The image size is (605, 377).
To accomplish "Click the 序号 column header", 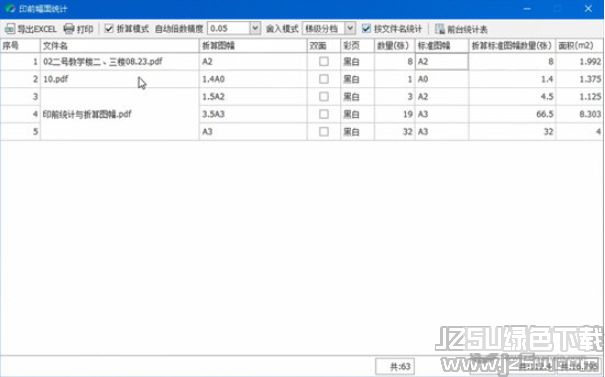I will (20, 46).
